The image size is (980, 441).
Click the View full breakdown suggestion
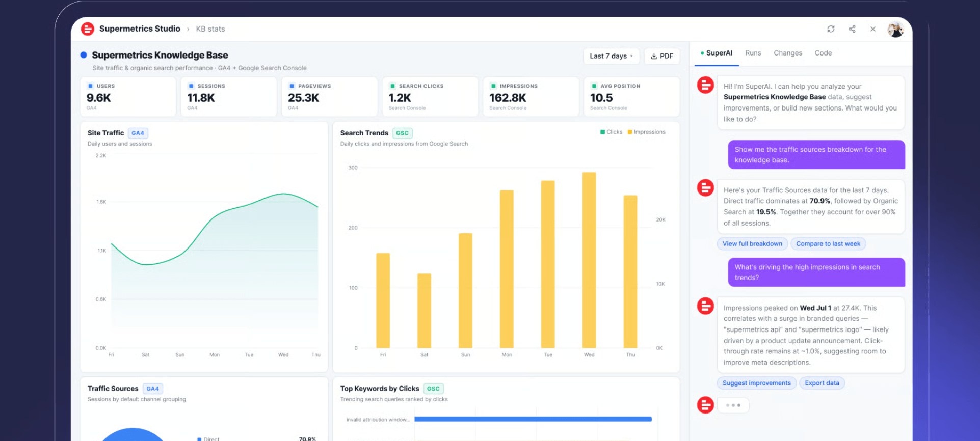752,244
